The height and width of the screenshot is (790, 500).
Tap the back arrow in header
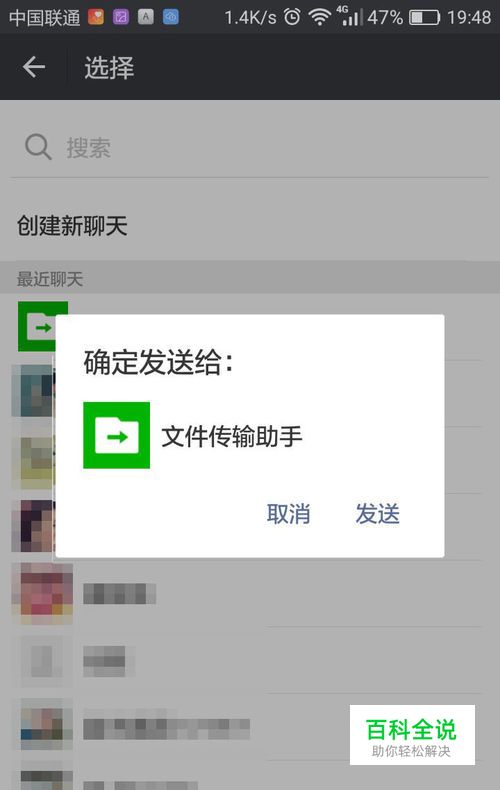pyautogui.click(x=34, y=67)
